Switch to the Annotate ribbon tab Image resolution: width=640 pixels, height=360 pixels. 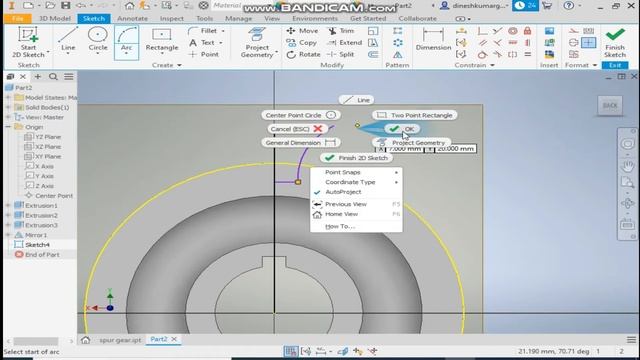[x=132, y=18]
